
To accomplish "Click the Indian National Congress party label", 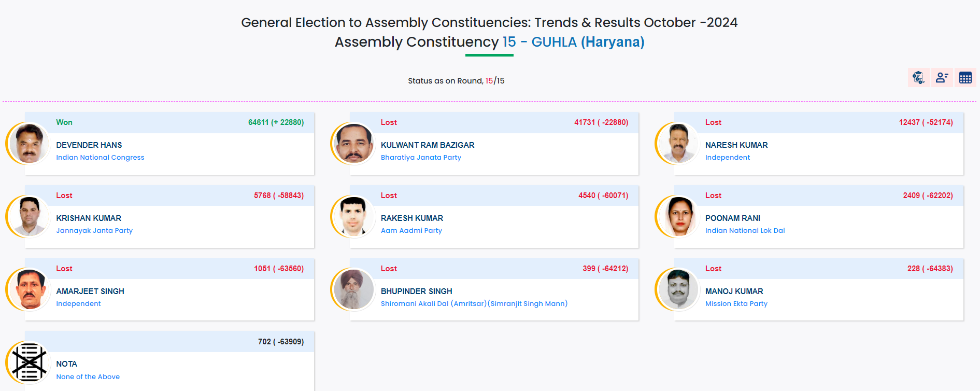I will pos(100,158).
